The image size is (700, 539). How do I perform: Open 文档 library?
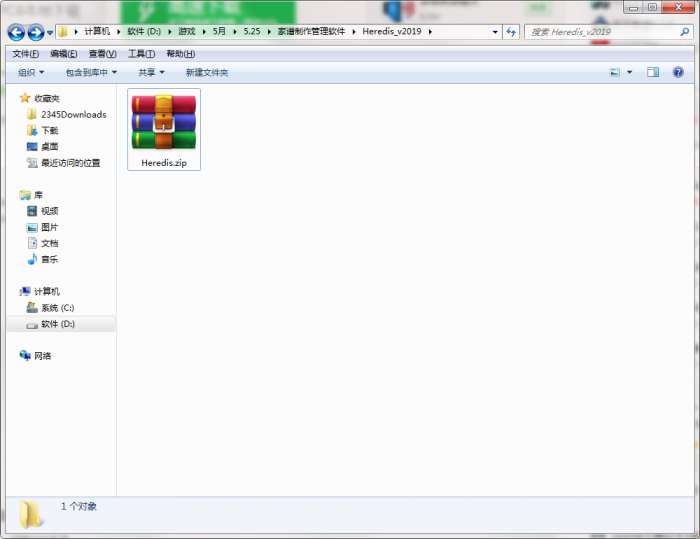[x=50, y=243]
